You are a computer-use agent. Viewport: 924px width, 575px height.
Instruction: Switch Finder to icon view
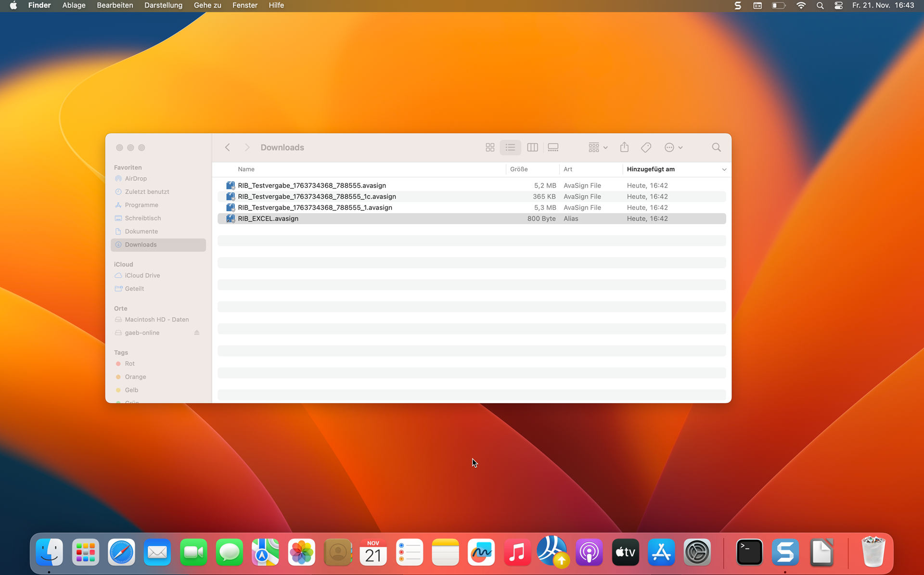coord(490,148)
